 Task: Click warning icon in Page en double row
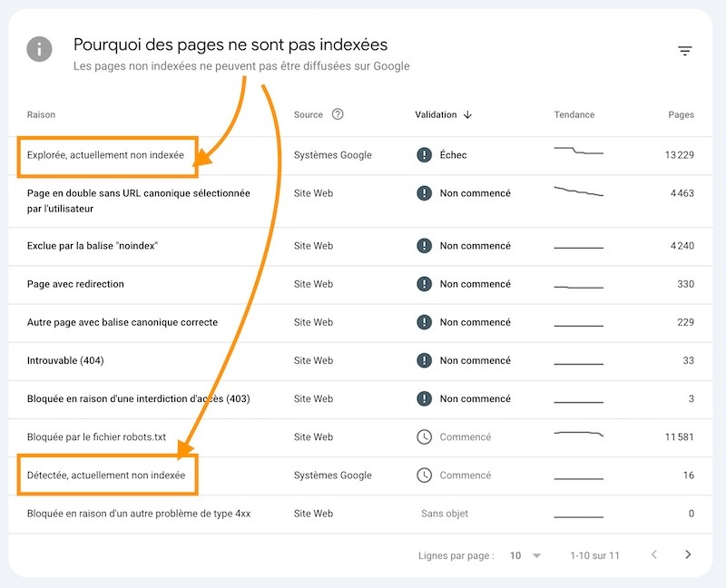tap(424, 193)
